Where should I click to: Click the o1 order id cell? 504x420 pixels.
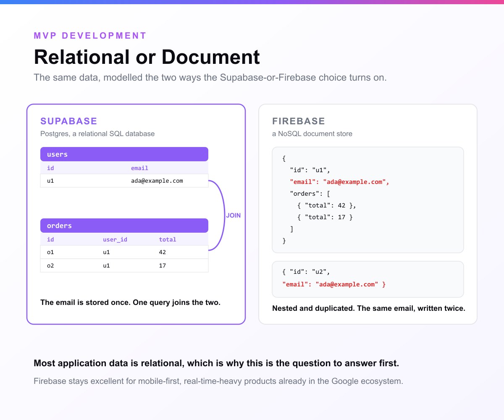coord(50,252)
